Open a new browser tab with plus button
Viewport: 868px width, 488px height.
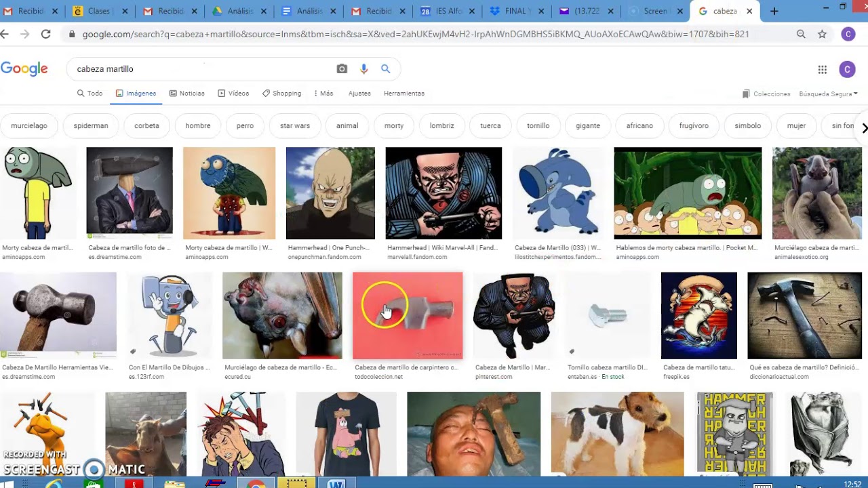click(774, 11)
